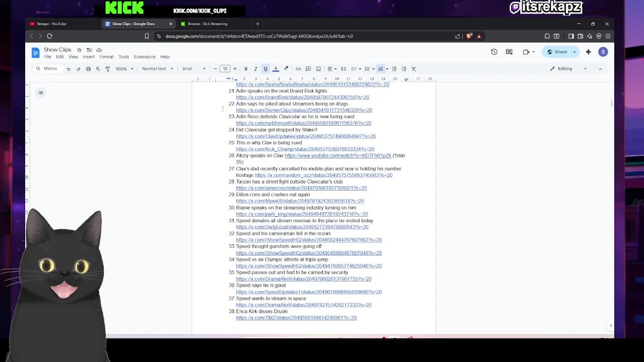
Task: Switch to the Rekapz - YouTube tab
Action: [x=63, y=24]
